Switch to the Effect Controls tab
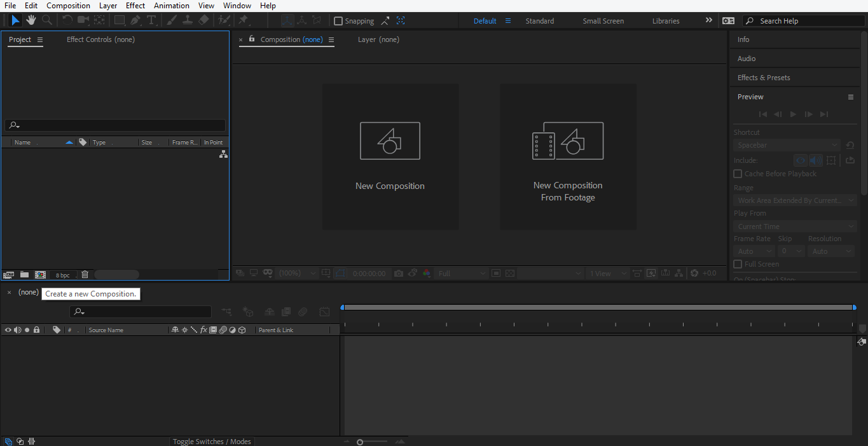 click(100, 39)
